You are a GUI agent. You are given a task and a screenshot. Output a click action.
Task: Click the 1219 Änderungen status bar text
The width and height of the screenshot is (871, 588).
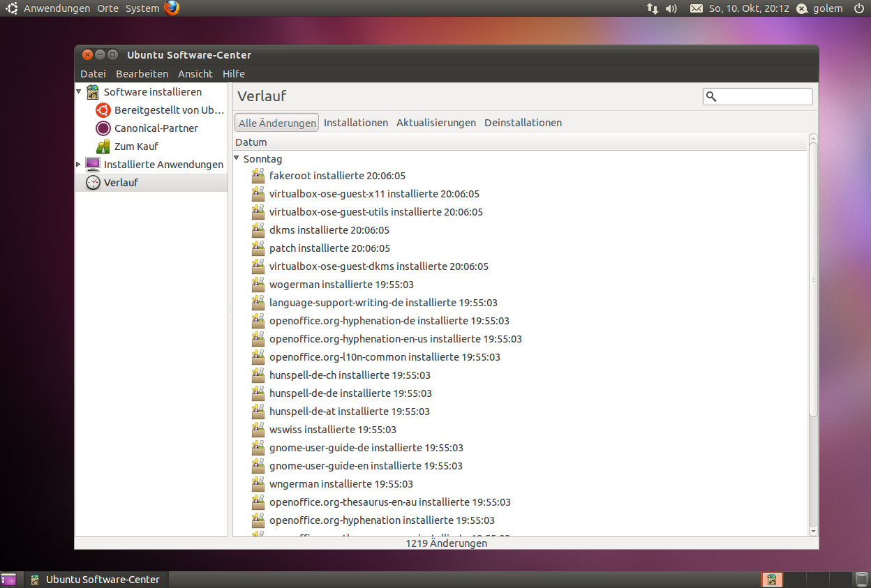click(446, 543)
